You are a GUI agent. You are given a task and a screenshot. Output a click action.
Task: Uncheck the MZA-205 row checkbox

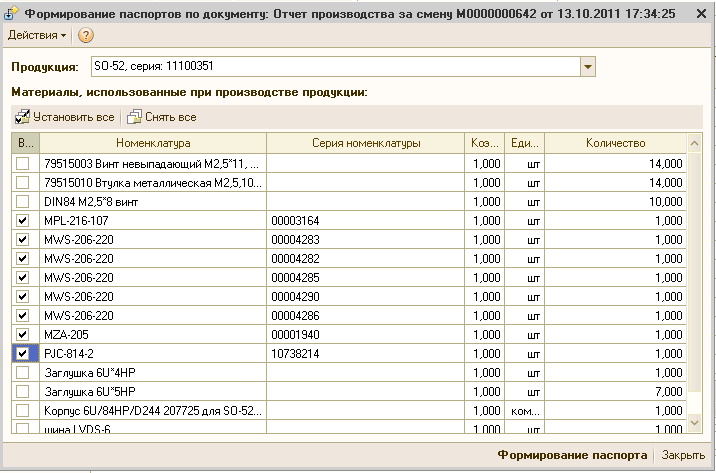(22, 335)
